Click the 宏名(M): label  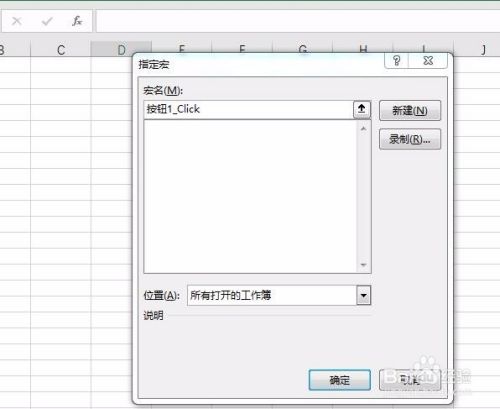(163, 91)
